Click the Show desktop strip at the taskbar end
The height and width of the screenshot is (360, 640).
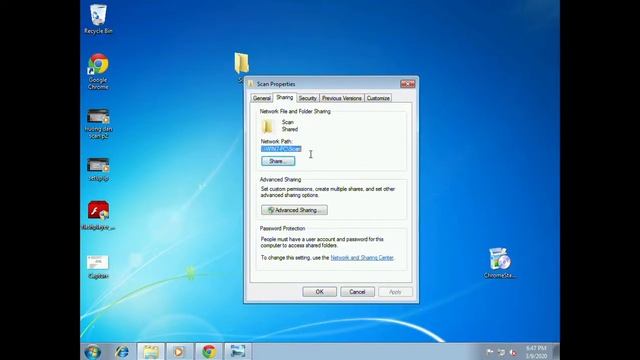(x=556, y=352)
